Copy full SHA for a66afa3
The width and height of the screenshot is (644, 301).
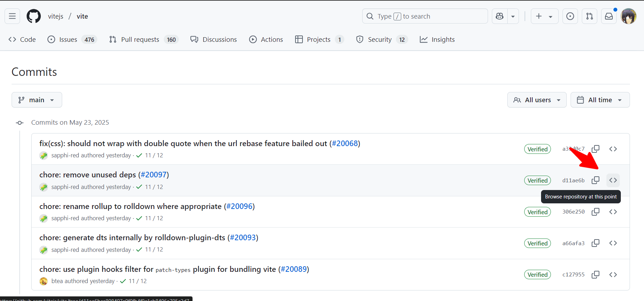(x=596, y=243)
